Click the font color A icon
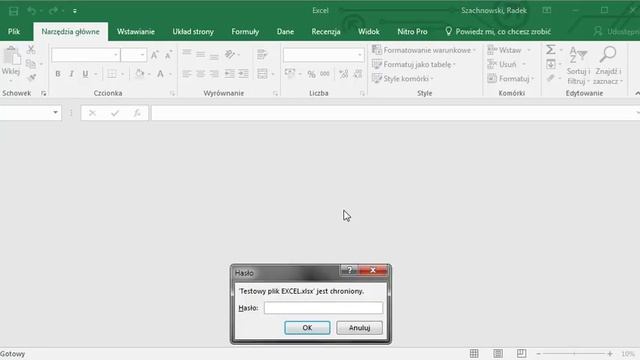This screenshot has height=360, width=640. pos(160,74)
